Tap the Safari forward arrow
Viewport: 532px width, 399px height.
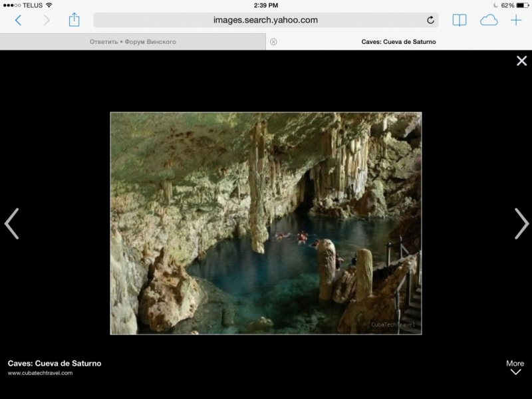coord(47,20)
